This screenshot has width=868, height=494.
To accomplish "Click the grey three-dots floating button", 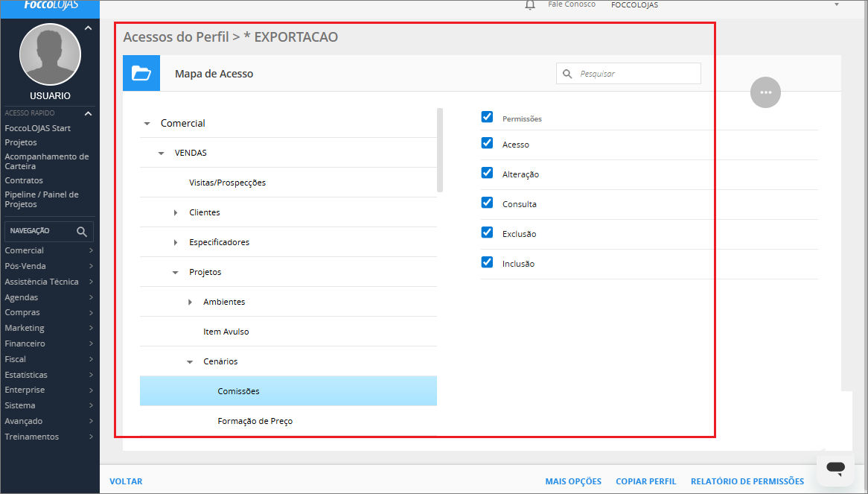I will 765,92.
